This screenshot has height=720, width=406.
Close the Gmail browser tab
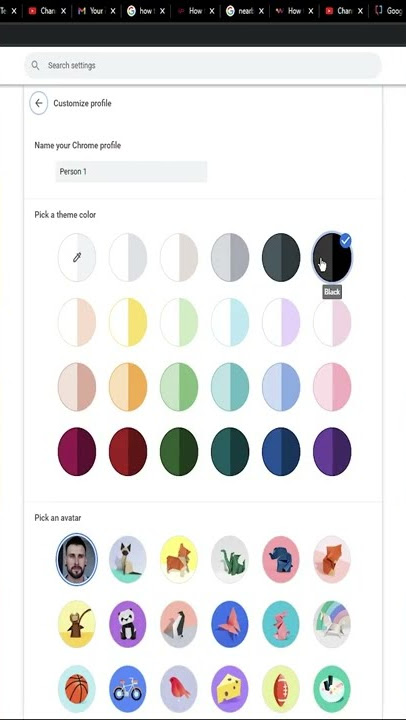click(113, 11)
